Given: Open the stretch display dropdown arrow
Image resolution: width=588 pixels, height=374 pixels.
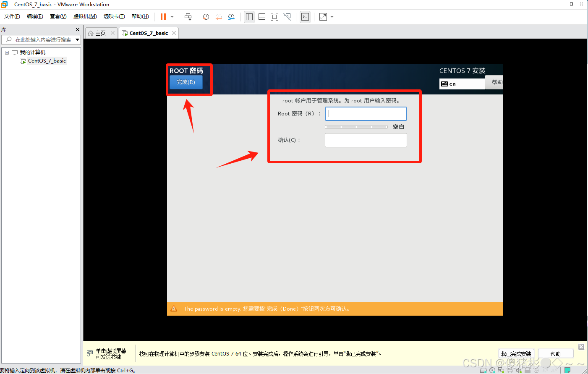Looking at the screenshot, I should click(332, 17).
